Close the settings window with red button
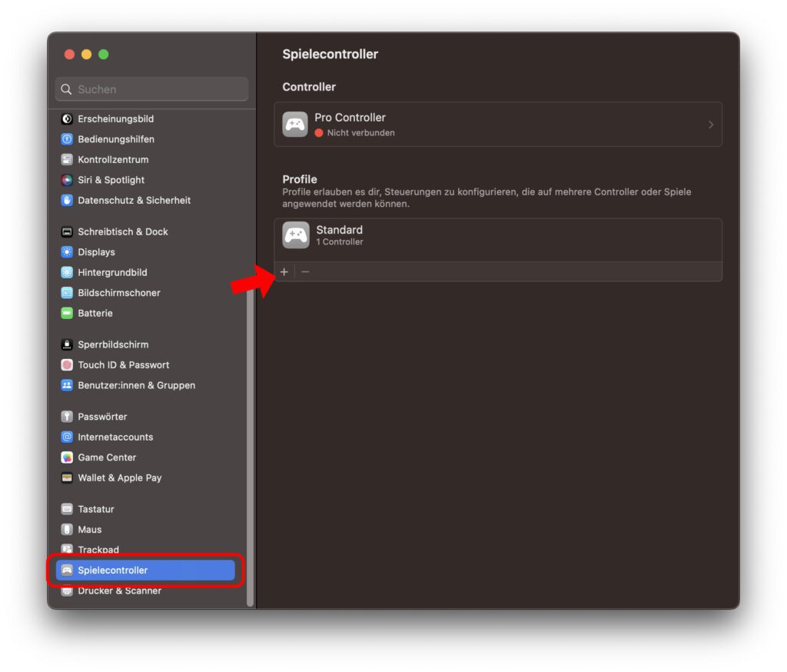787x672 pixels. [x=70, y=55]
